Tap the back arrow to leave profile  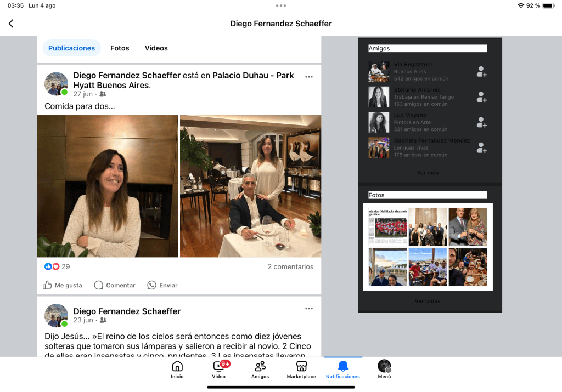coord(11,24)
